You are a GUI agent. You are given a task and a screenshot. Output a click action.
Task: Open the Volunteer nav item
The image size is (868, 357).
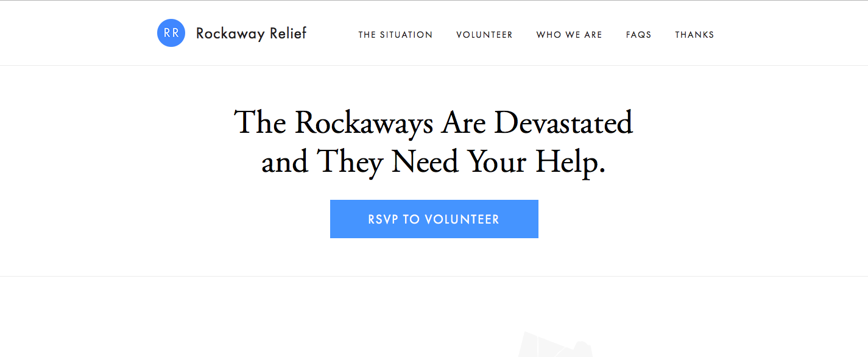pos(484,35)
